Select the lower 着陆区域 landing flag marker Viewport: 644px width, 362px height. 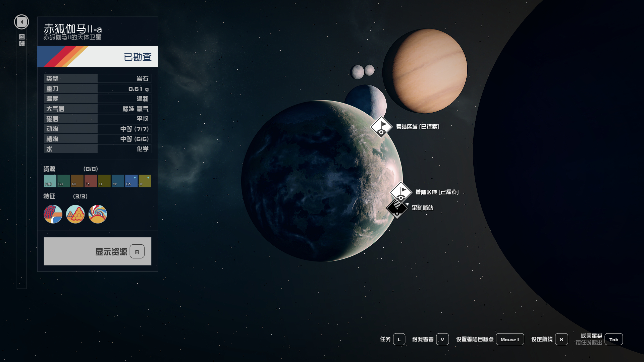401,192
